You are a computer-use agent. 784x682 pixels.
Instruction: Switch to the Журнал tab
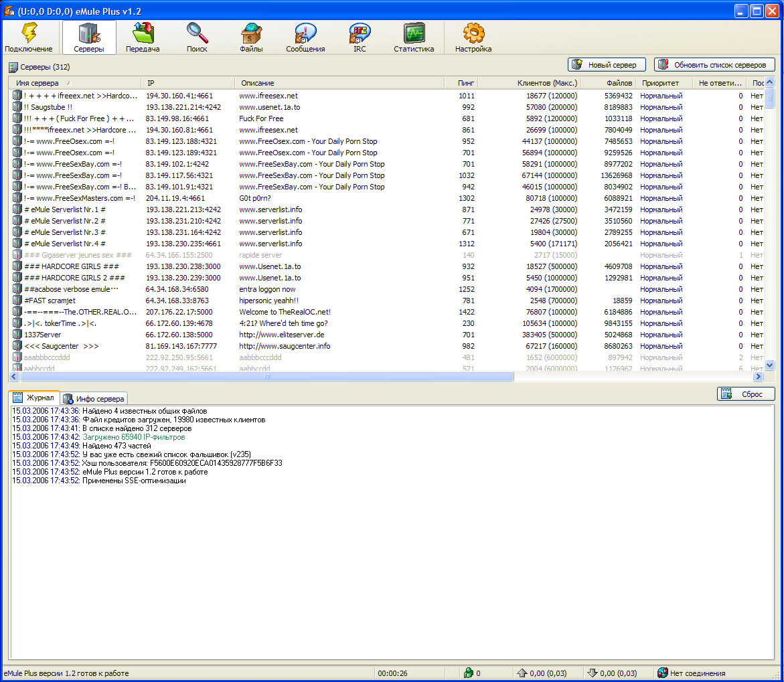(x=34, y=398)
